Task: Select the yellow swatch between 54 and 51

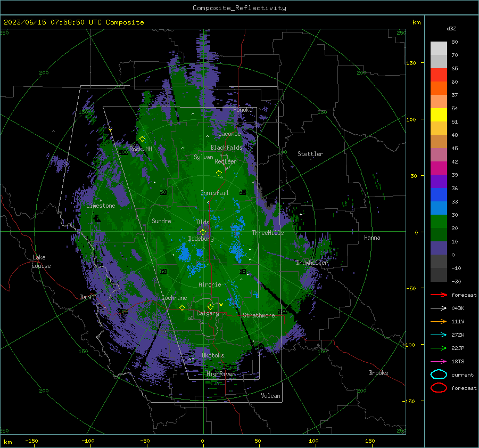Action: [x=439, y=115]
